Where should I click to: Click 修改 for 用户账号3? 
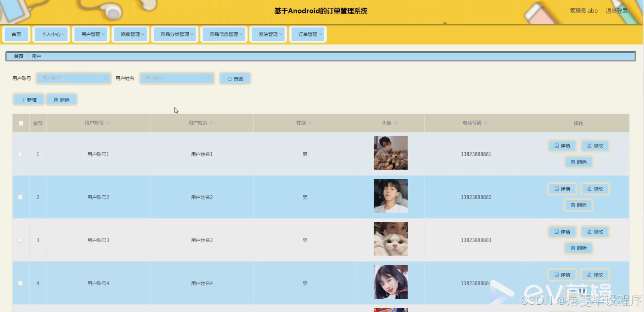(595, 232)
